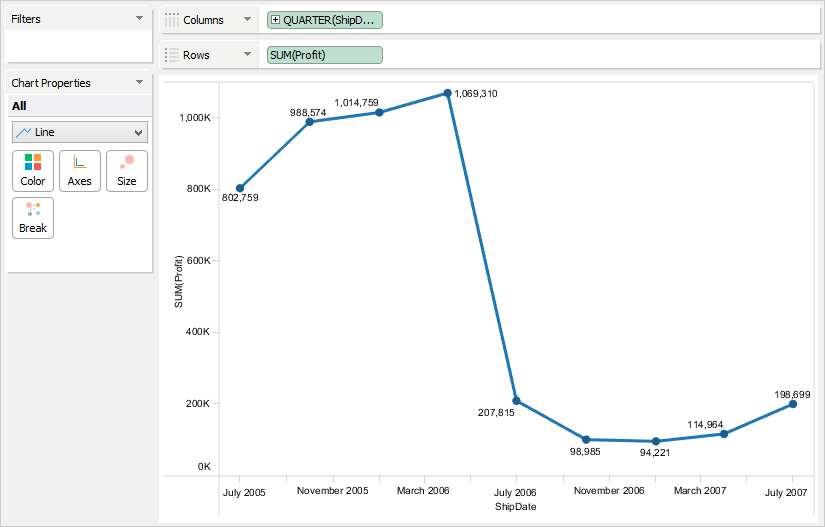Viewport: 825px width, 527px height.
Task: Open the Size properties button
Action: pos(127,170)
